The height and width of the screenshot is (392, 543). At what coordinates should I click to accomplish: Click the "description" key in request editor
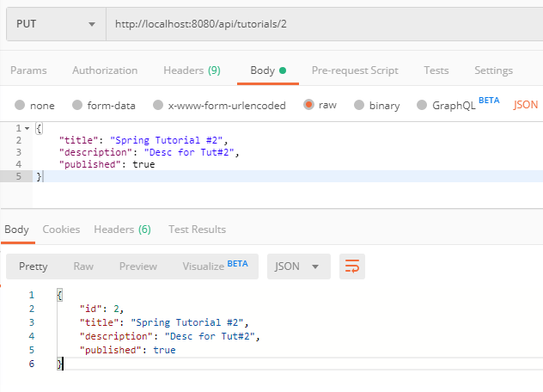click(x=96, y=152)
